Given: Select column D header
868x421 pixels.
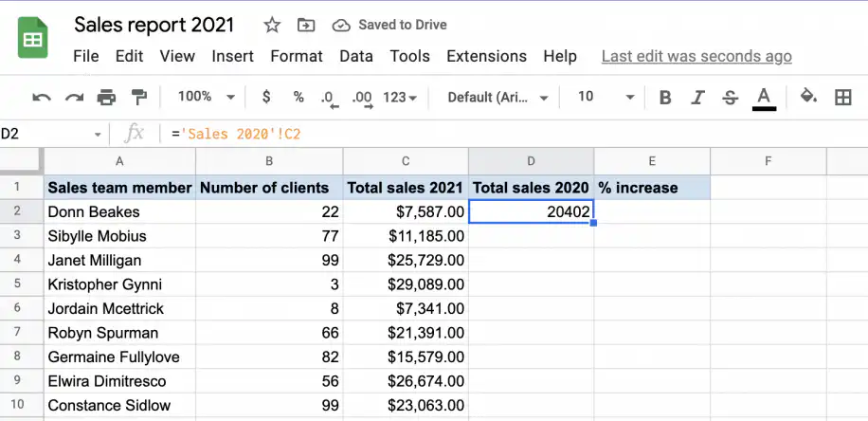Looking at the screenshot, I should (x=531, y=161).
